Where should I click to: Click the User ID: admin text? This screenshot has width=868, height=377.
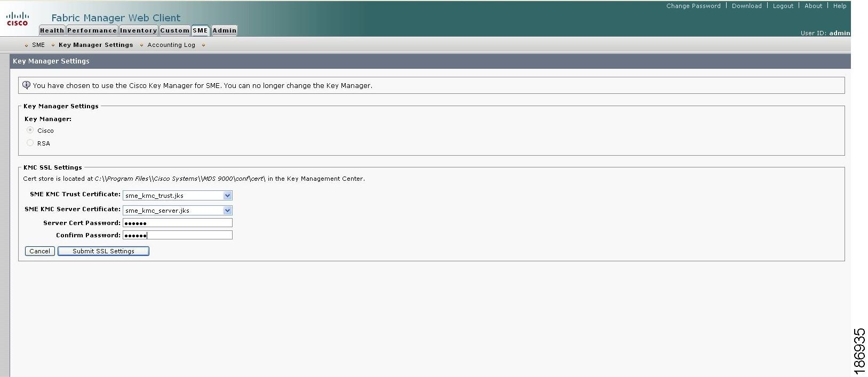tap(825, 33)
